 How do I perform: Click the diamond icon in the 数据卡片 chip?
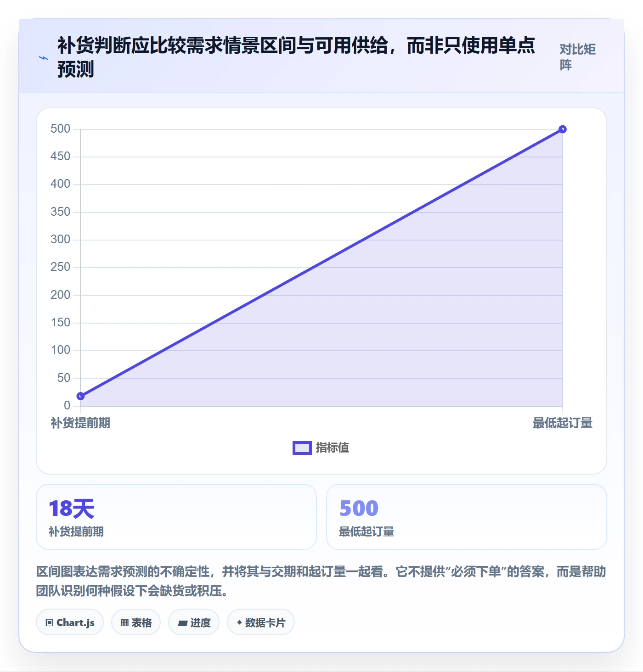click(239, 622)
